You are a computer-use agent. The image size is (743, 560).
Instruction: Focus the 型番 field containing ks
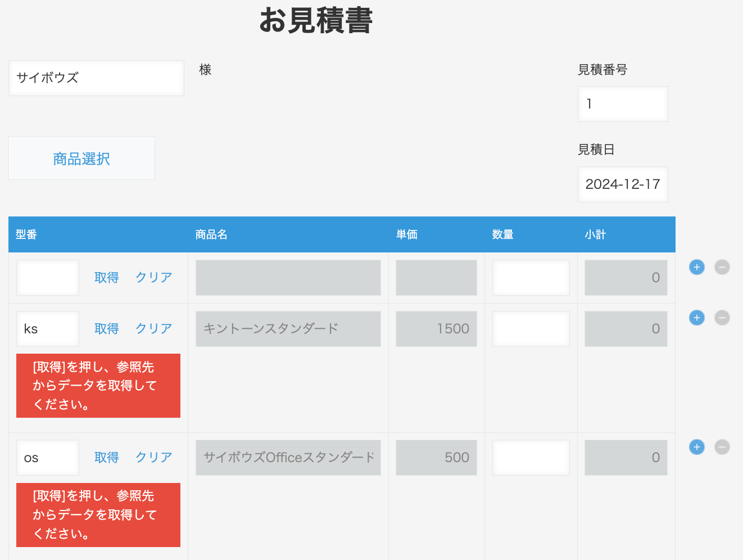[x=48, y=329]
